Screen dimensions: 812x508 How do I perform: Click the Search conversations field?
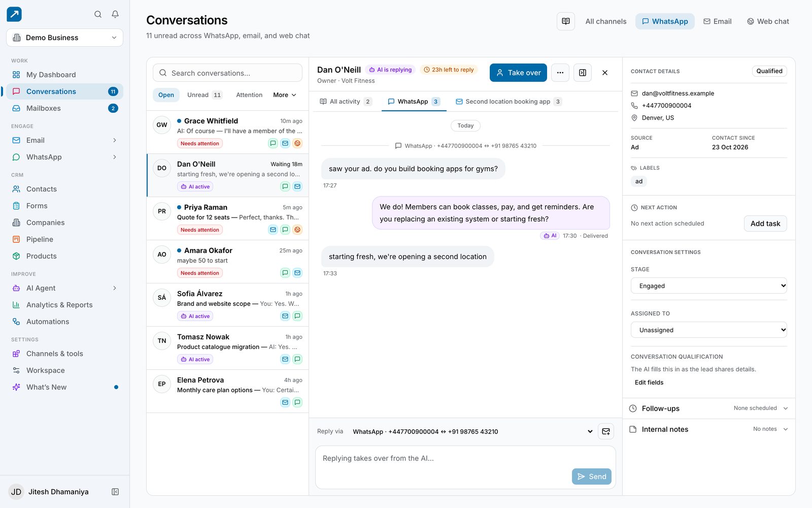(x=227, y=73)
